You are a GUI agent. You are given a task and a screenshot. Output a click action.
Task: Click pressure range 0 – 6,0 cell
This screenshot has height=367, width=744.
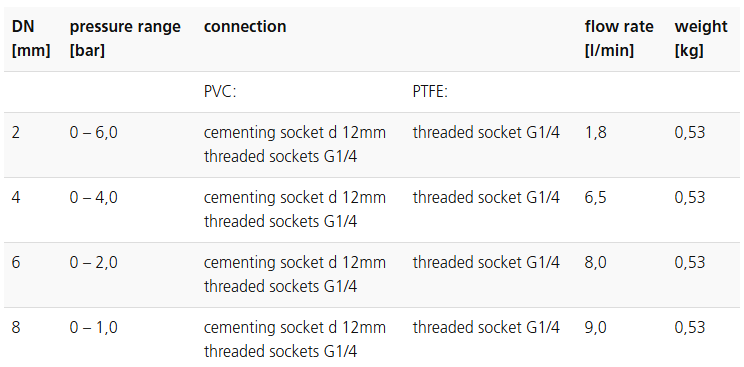tap(93, 132)
